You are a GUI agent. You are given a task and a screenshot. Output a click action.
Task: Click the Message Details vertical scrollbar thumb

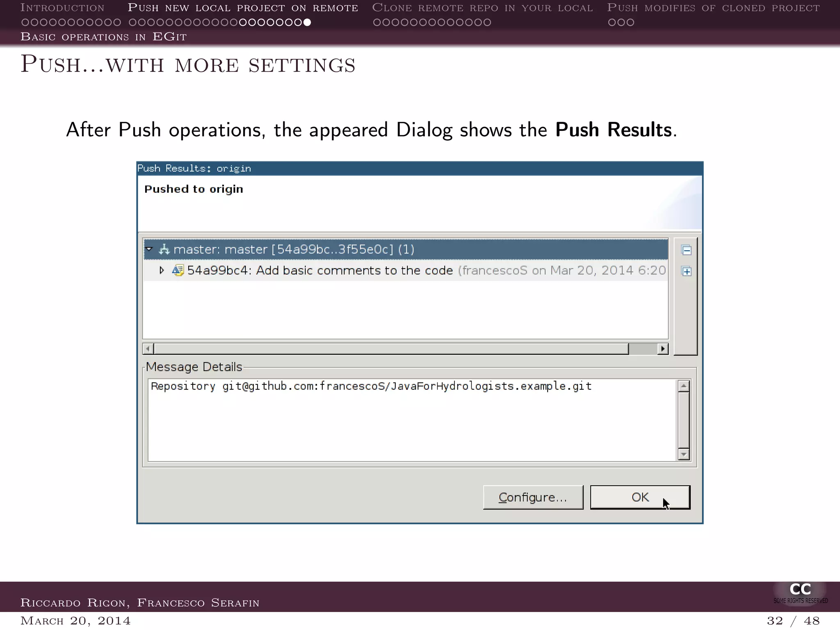684,420
